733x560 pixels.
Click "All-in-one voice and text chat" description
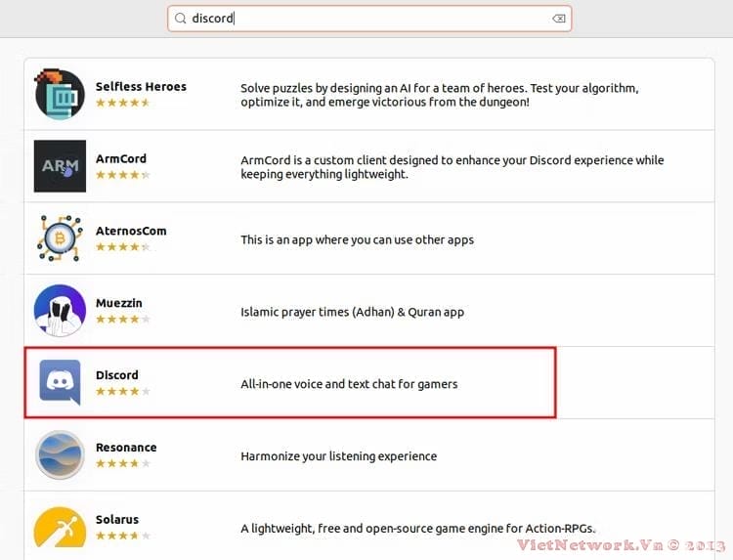tap(349, 384)
